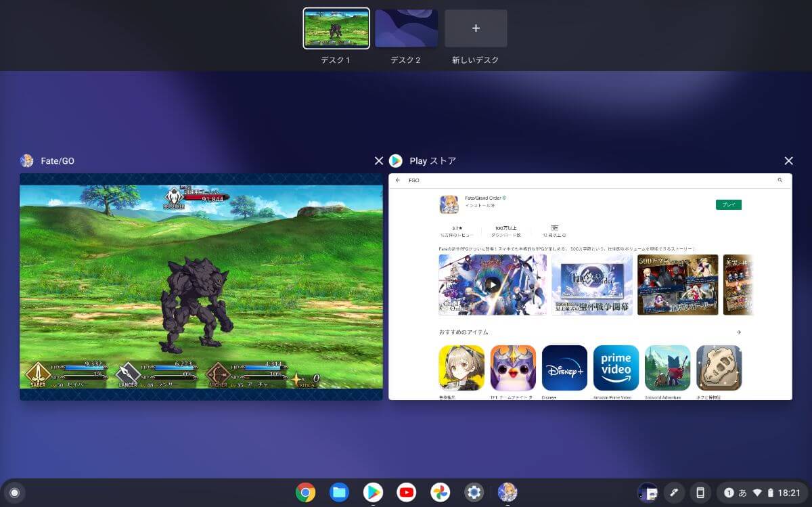Open Google Photos from the shelf
812x507 pixels.
coord(441,493)
